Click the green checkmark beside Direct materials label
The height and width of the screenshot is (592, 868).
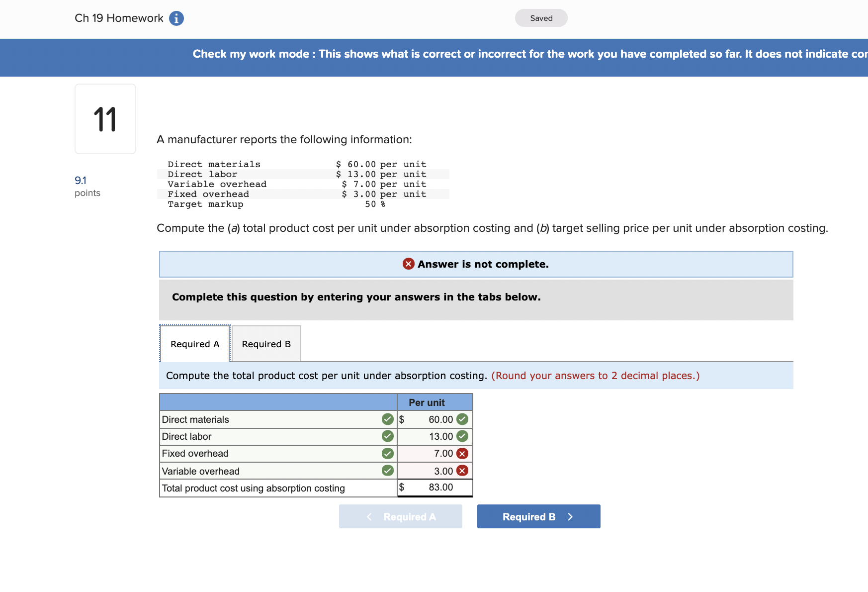[387, 419]
